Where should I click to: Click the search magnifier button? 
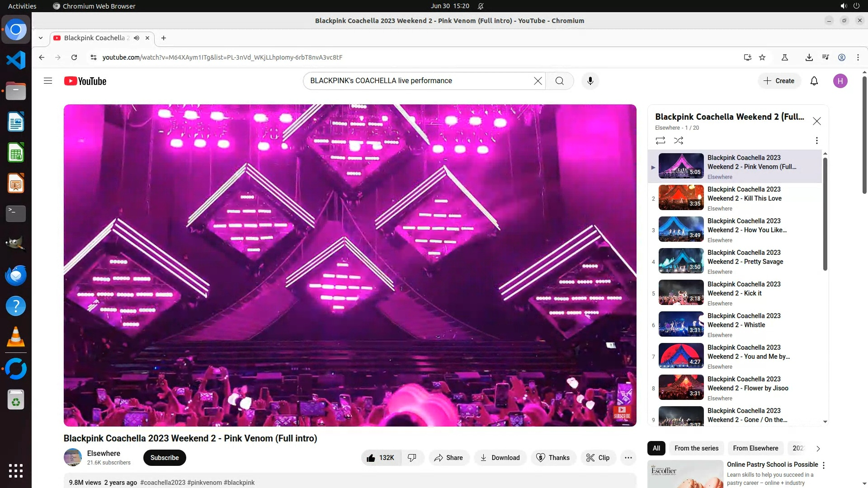[559, 81]
